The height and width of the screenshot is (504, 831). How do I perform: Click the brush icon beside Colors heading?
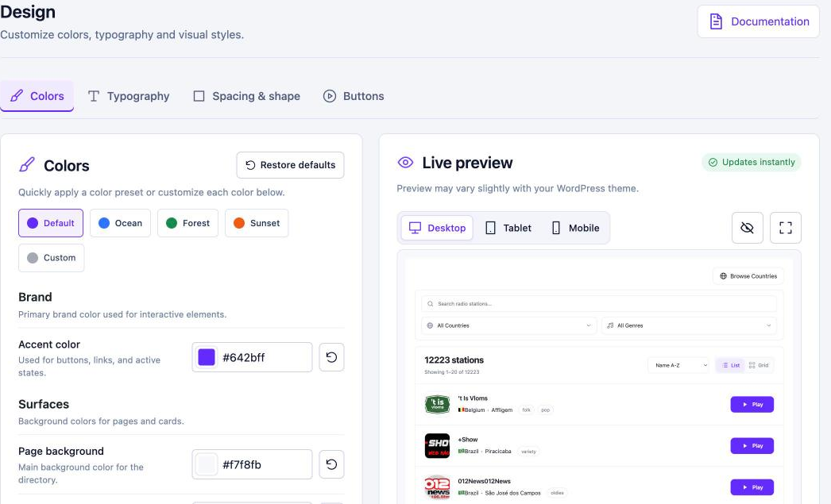tap(27, 164)
